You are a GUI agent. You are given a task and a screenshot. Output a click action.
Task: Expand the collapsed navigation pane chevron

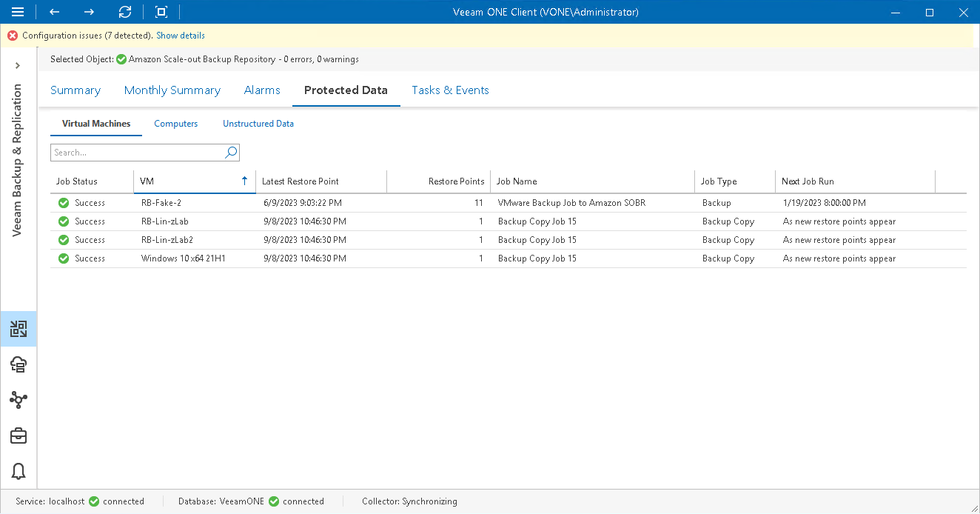tap(18, 64)
